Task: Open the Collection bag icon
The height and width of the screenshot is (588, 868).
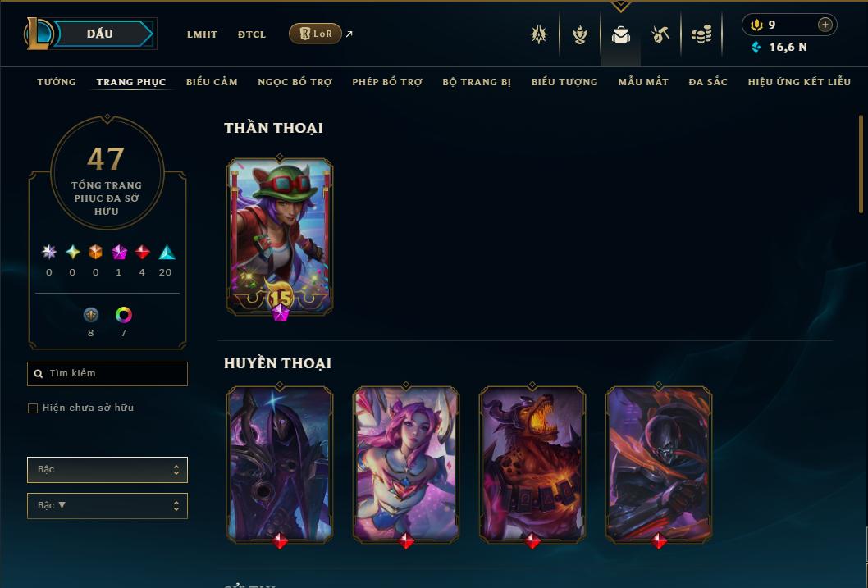Action: [620, 34]
